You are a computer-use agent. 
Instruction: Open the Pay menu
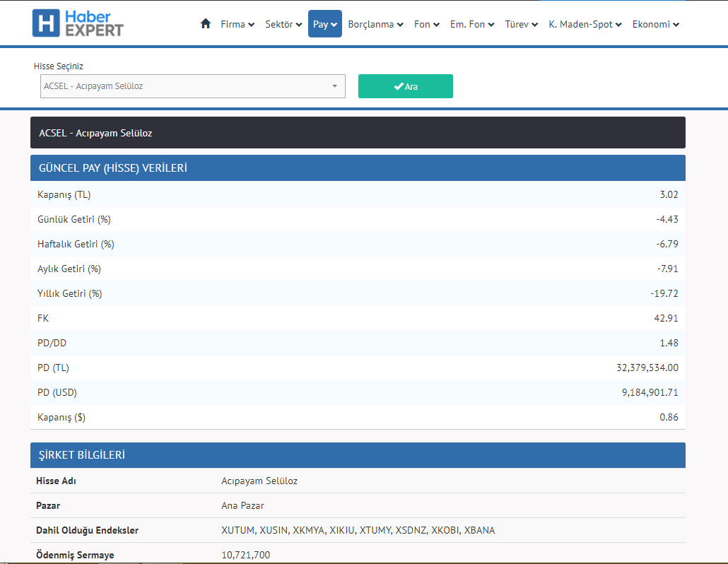[x=325, y=23]
